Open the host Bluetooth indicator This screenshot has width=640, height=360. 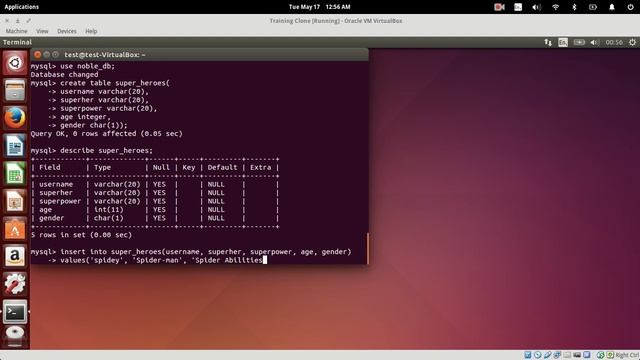(x=574, y=7)
